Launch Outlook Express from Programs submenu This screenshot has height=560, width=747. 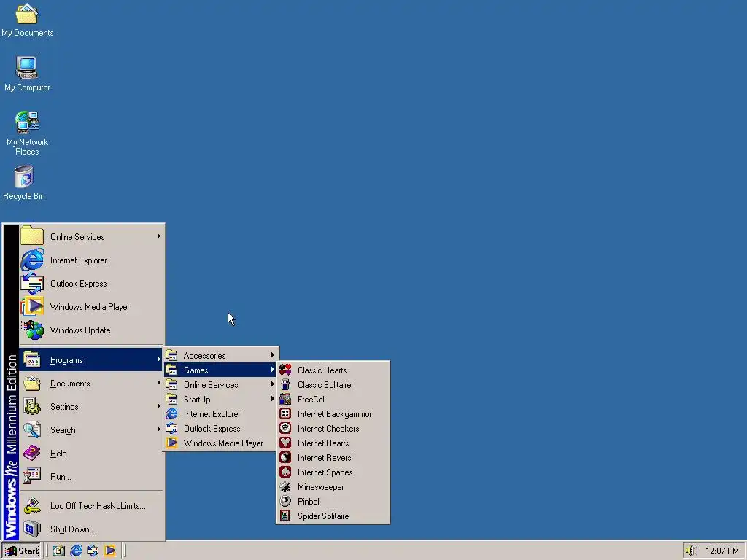coord(220,428)
